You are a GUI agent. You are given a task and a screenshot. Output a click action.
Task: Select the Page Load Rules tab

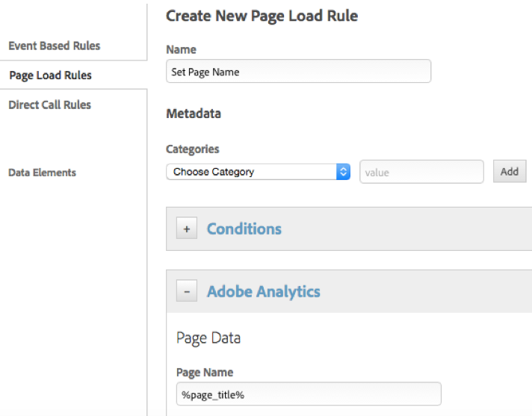click(50, 75)
